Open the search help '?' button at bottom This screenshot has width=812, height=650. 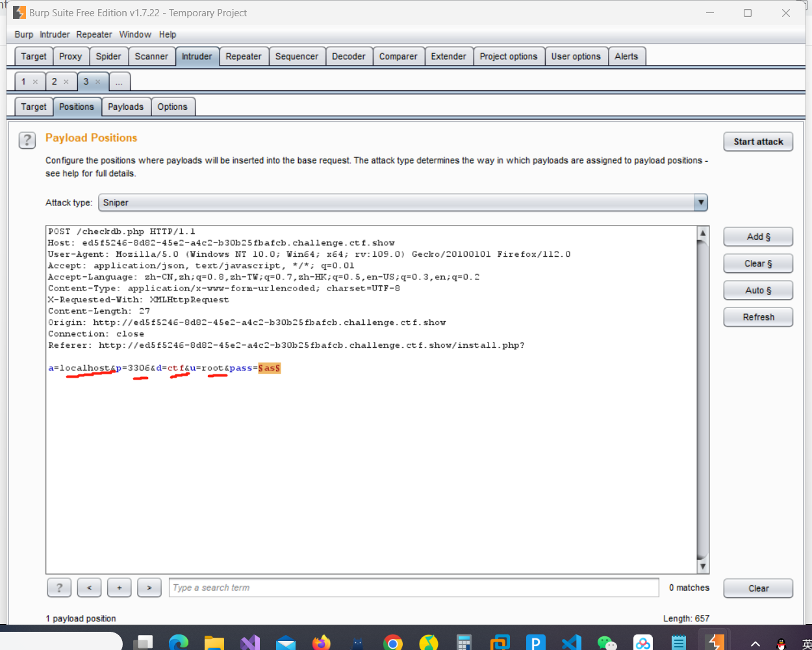pos(59,588)
